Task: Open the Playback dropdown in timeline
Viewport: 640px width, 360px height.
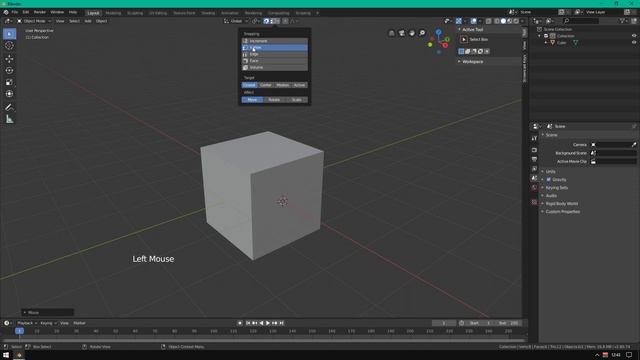Action: point(27,323)
